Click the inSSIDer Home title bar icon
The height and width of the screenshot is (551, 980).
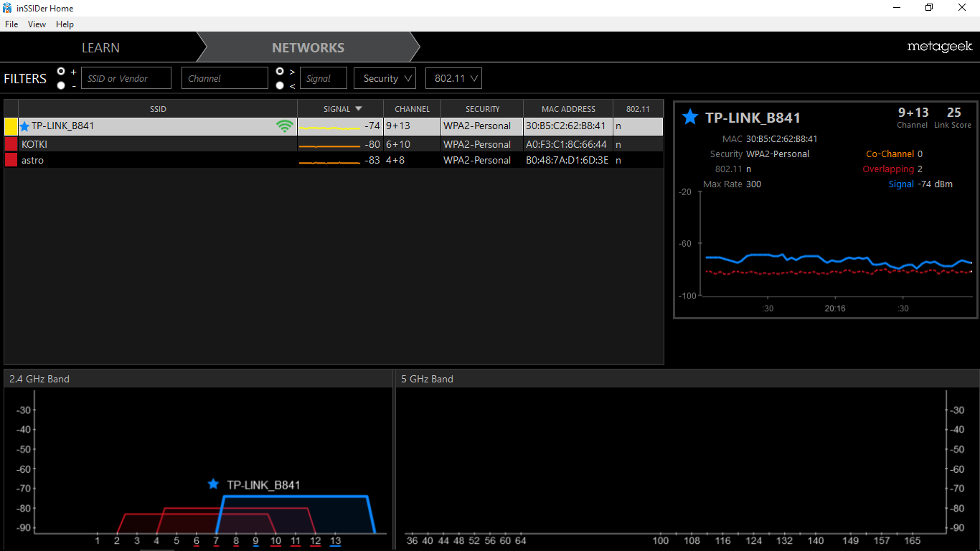point(7,8)
